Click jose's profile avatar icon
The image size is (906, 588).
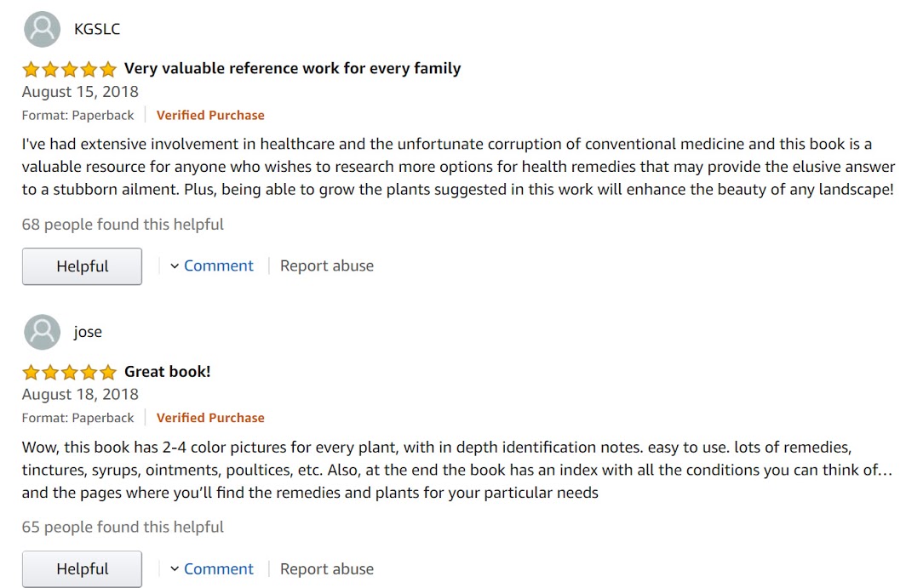point(43,332)
